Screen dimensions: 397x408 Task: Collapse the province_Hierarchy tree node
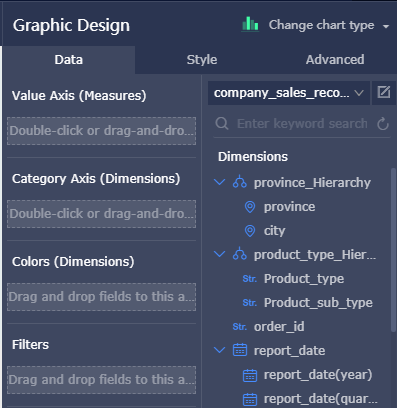219,182
